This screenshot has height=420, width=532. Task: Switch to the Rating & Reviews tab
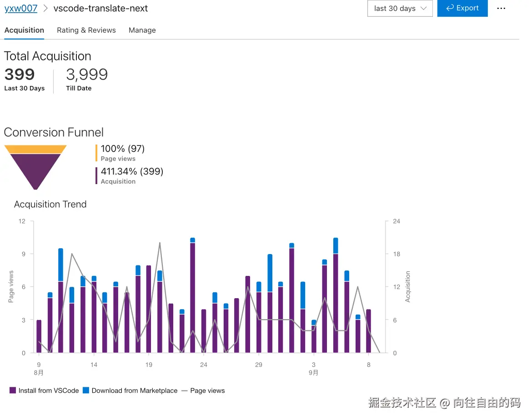click(x=86, y=30)
